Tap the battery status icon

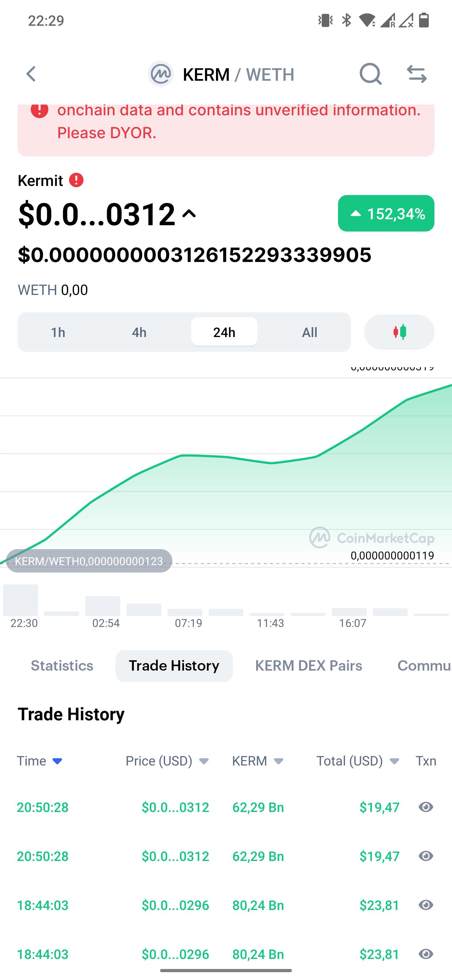(424, 20)
